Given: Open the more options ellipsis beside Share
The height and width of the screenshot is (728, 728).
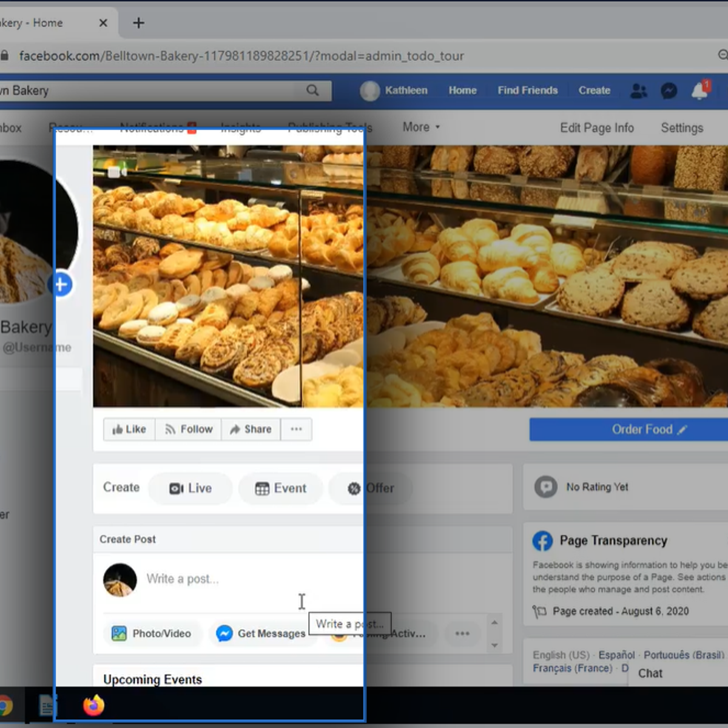Looking at the screenshot, I should pos(296,430).
